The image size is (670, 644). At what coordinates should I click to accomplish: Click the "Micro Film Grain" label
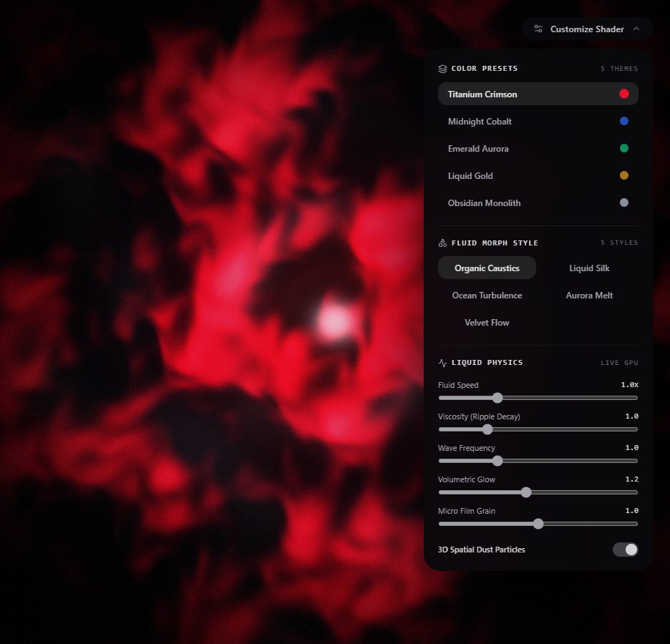[467, 511]
